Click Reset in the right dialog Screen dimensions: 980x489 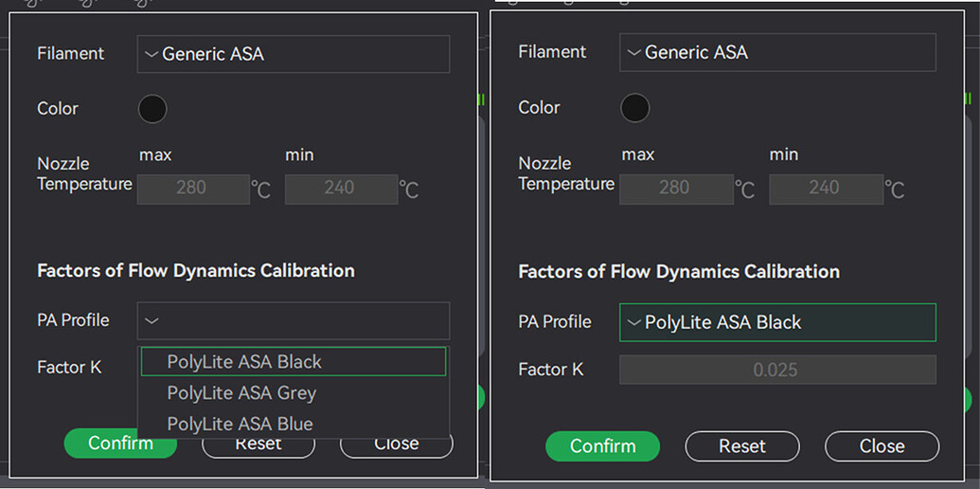742,446
